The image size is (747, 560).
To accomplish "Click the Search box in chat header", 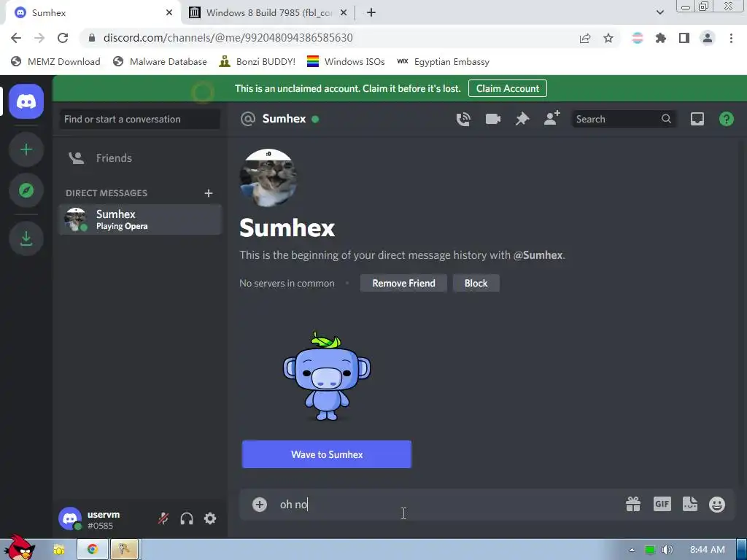I will click(623, 119).
